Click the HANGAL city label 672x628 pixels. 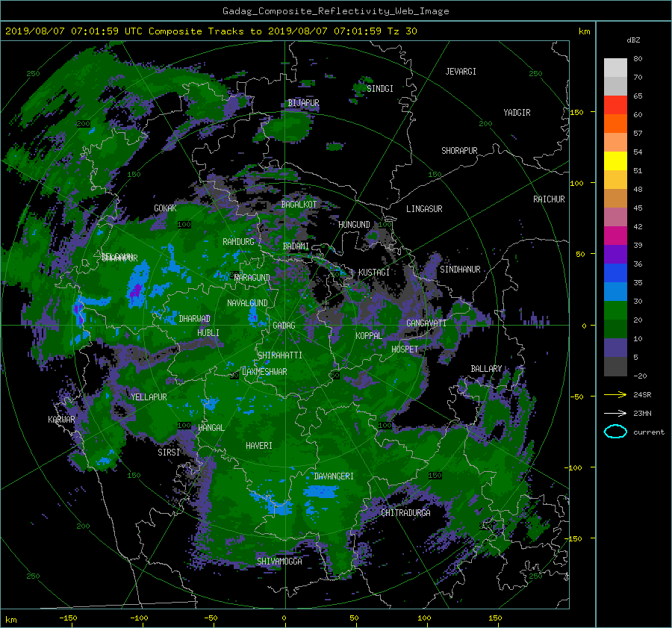point(211,428)
